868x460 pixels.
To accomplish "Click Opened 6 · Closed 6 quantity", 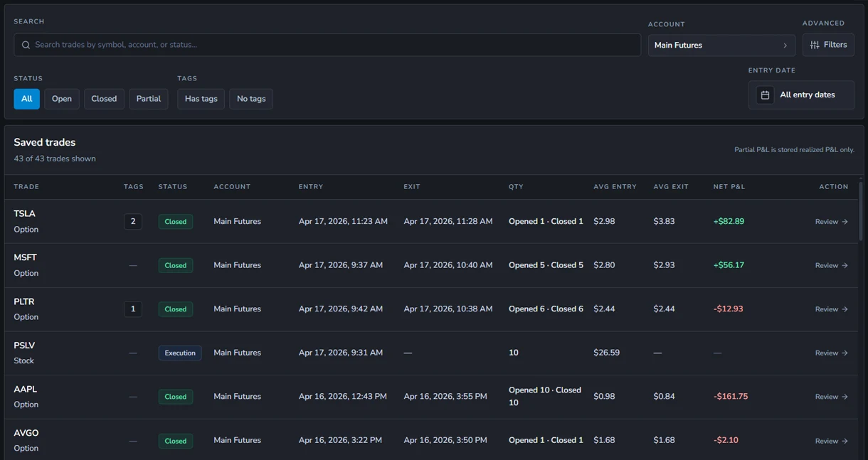I will tap(546, 309).
